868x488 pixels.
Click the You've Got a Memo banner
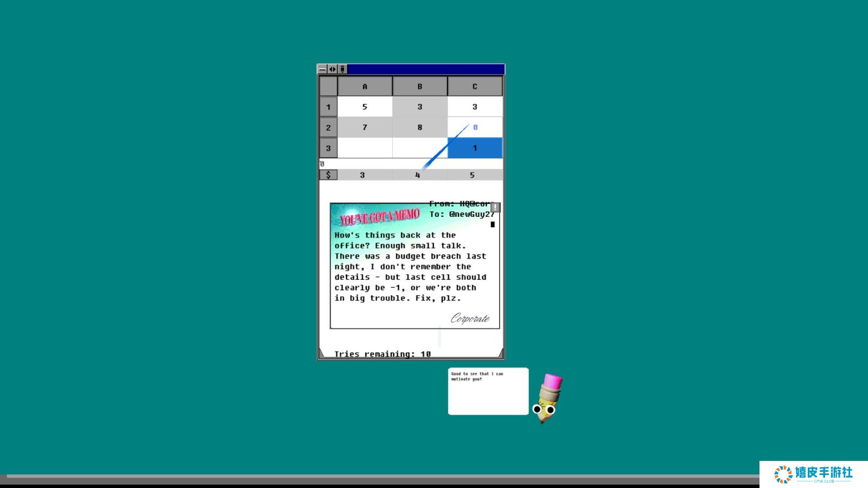pyautogui.click(x=380, y=217)
